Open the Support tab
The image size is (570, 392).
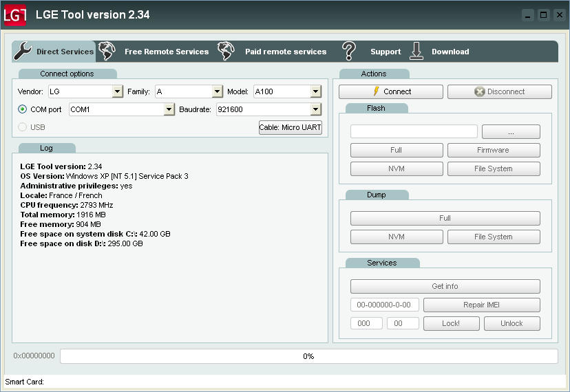click(x=372, y=52)
